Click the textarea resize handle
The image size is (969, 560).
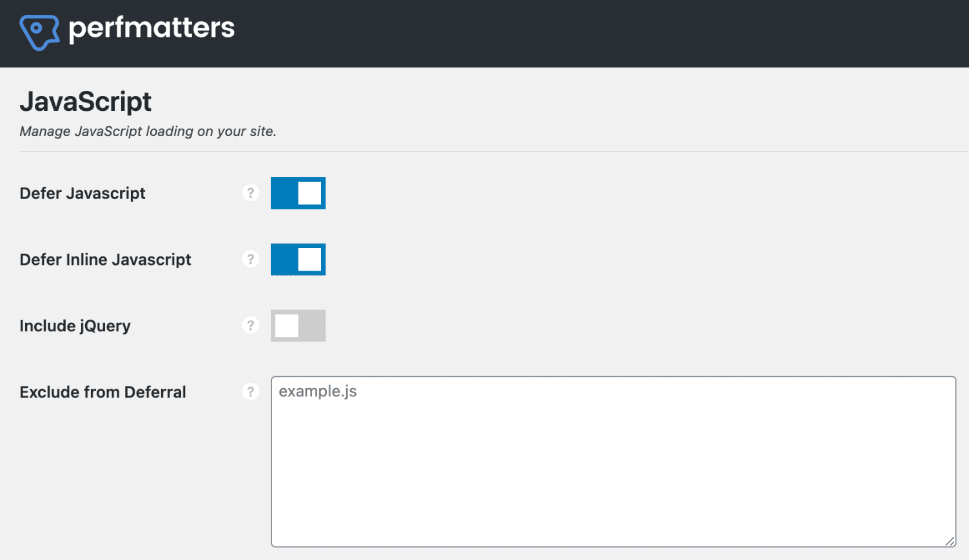click(x=950, y=543)
